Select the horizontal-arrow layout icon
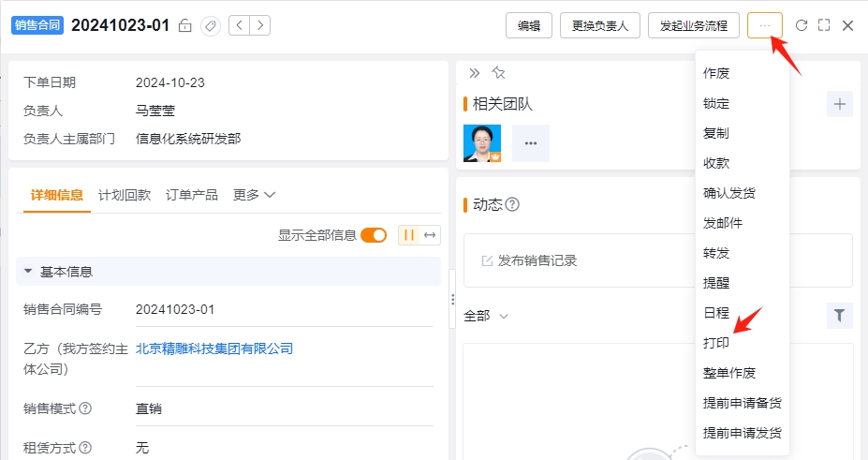 pos(430,235)
